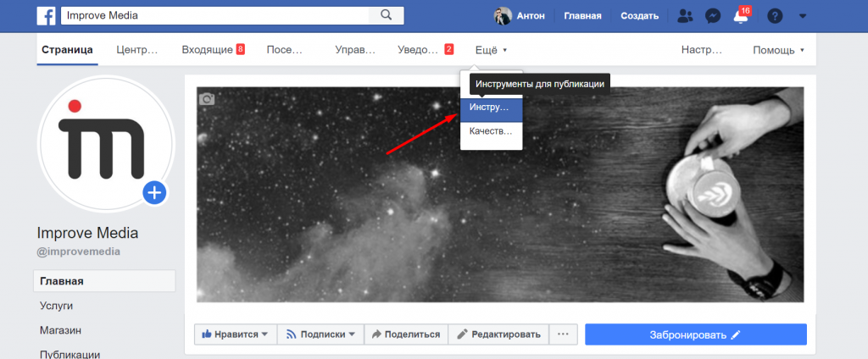The width and height of the screenshot is (868, 359).
Task: Open the Нравится dropdown button
Action: (236, 334)
